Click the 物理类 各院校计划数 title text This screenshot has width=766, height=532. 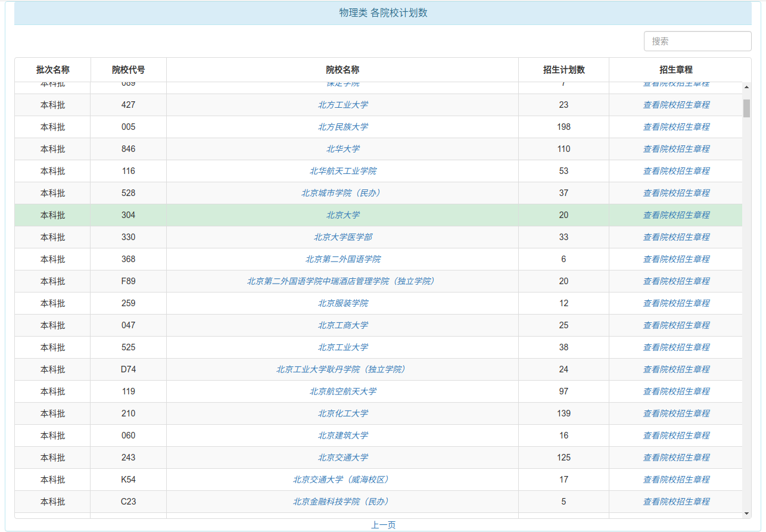coord(383,13)
